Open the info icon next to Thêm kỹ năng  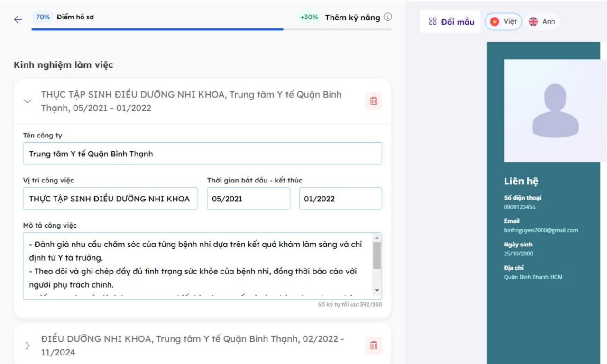pos(388,18)
